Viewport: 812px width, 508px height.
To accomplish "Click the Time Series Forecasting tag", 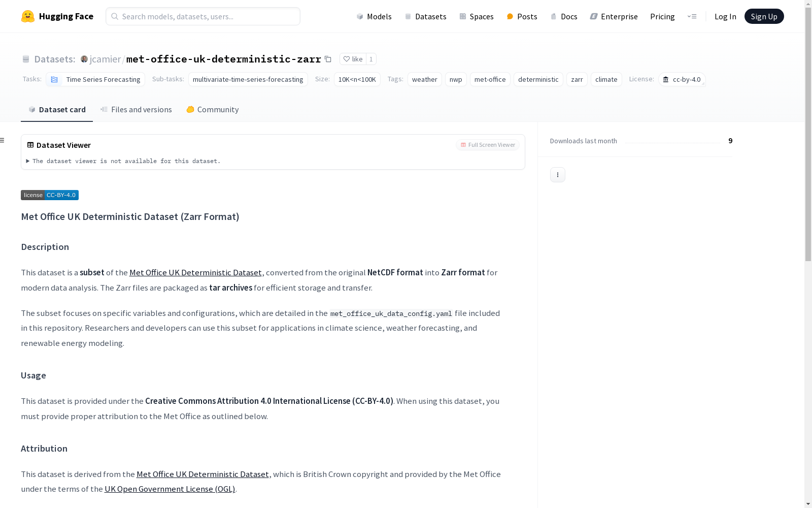I will (x=95, y=79).
